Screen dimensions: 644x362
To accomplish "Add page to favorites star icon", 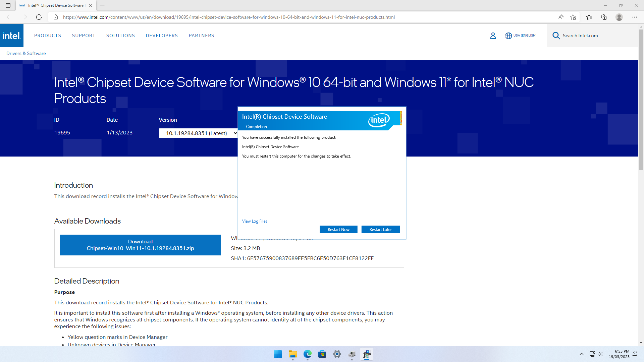I will point(573,17).
